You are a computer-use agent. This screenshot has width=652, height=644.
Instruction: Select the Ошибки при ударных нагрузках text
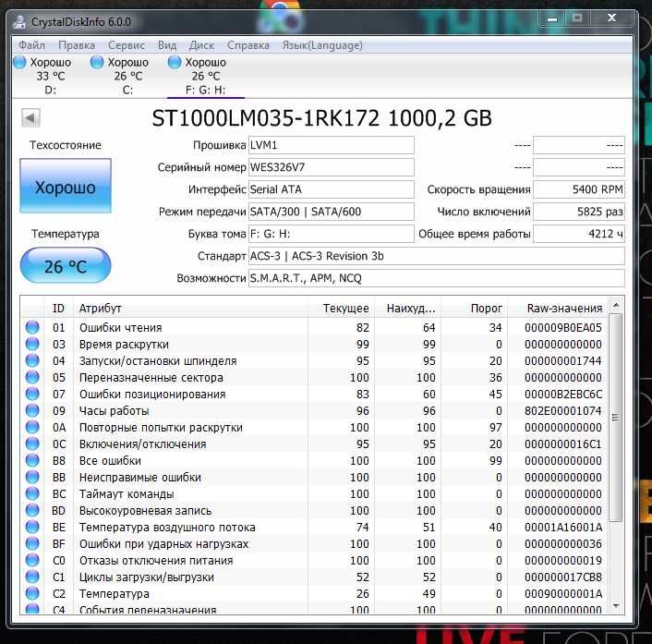point(163,544)
